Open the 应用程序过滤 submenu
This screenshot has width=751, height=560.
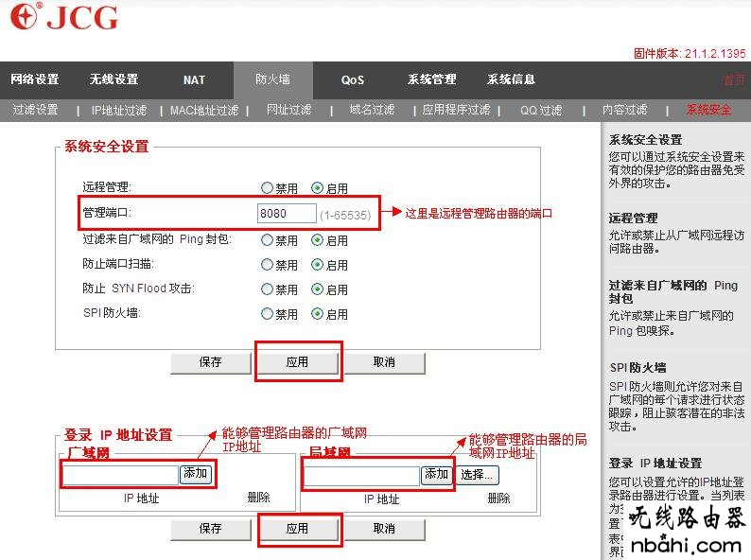pos(457,110)
